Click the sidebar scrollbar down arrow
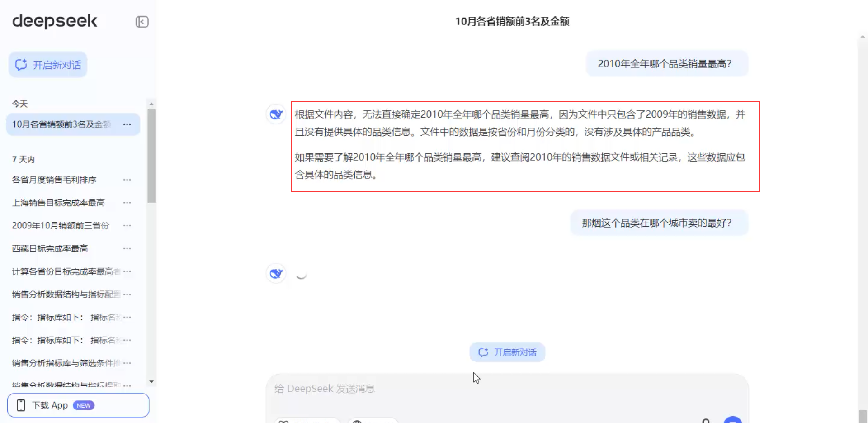The width and height of the screenshot is (868, 423). (x=151, y=382)
